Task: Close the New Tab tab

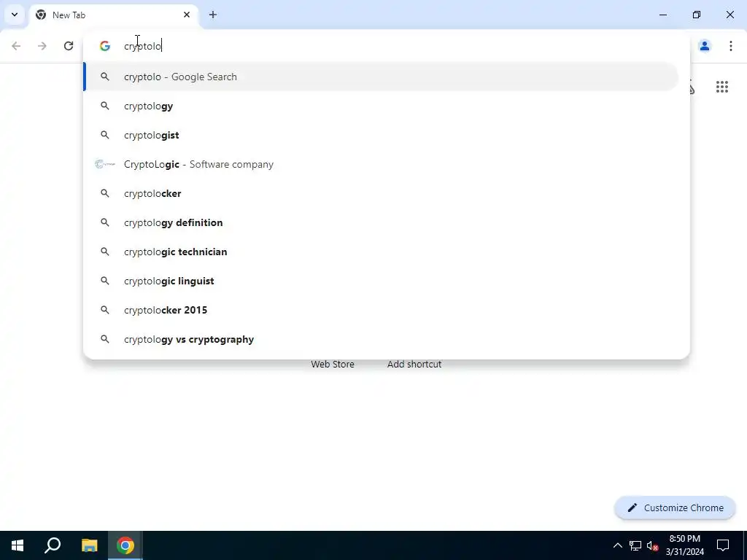Action: 187,15
